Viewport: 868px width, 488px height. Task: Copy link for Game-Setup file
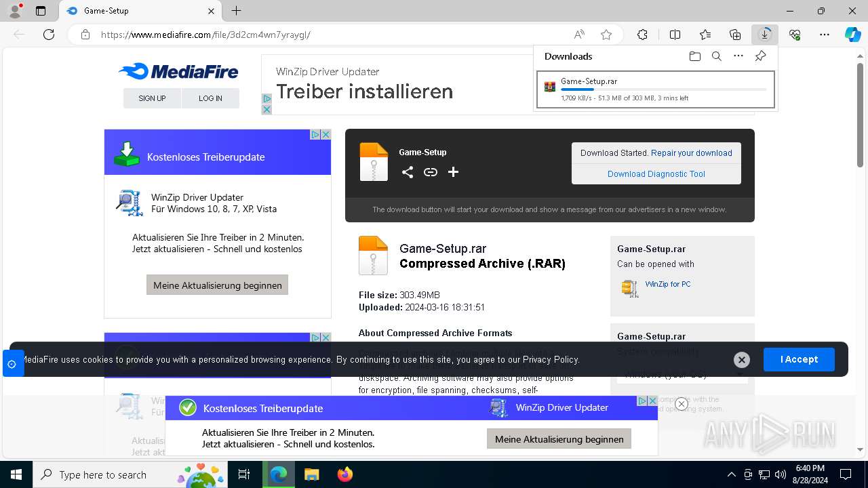tap(431, 172)
